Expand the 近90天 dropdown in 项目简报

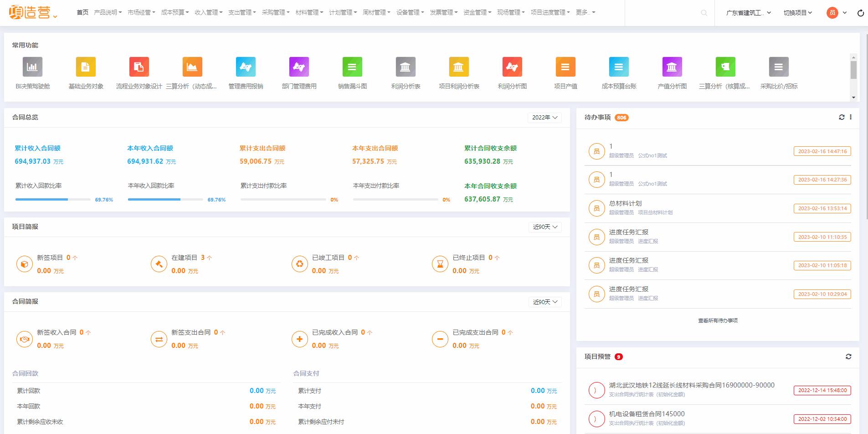(x=544, y=227)
